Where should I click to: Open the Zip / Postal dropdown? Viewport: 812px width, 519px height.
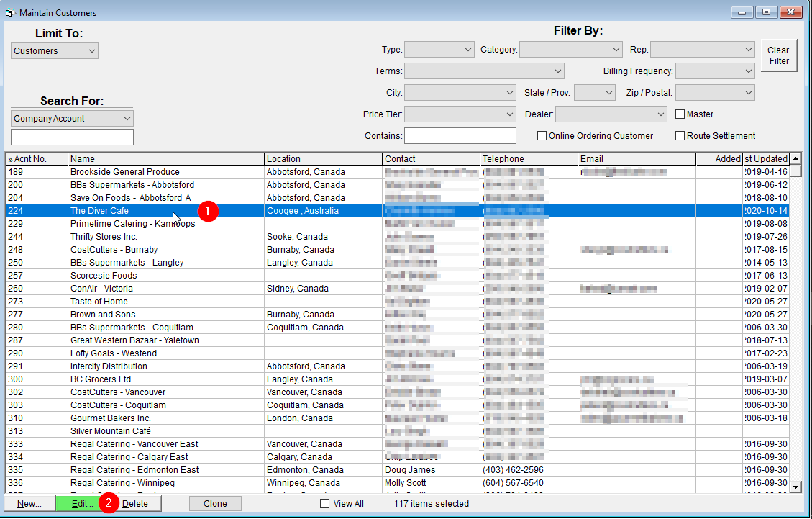pyautogui.click(x=715, y=93)
